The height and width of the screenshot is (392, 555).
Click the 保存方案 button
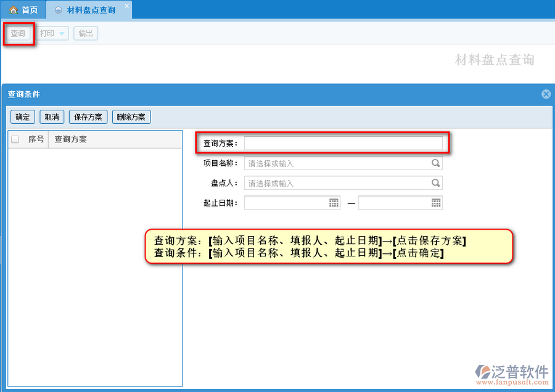pyautogui.click(x=89, y=117)
